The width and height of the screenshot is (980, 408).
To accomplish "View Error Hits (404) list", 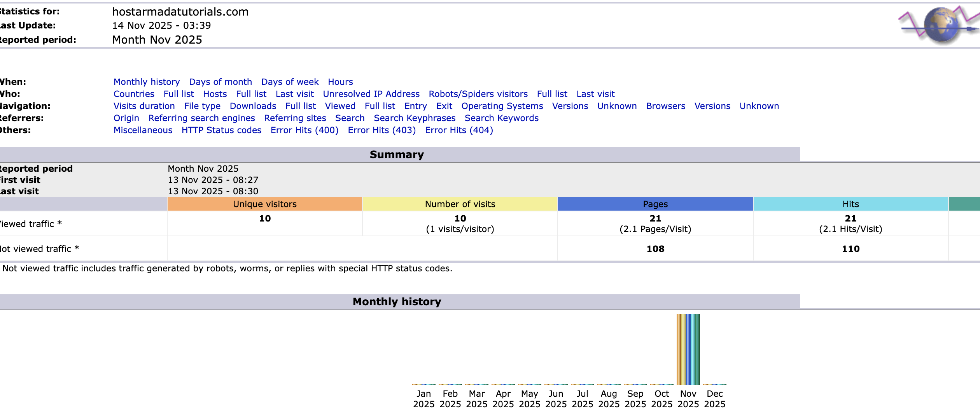I will point(459,130).
